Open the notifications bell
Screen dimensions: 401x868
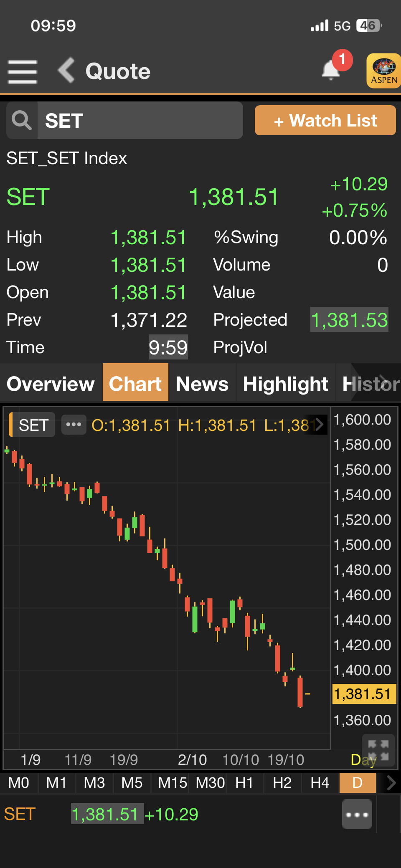tap(331, 70)
